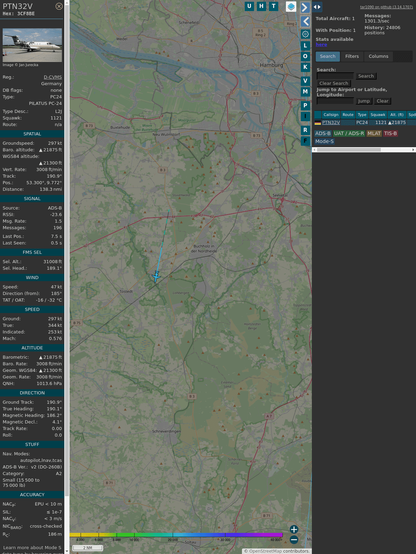
Task: Click the horizontal scrollbar under the table
Action: point(364,150)
